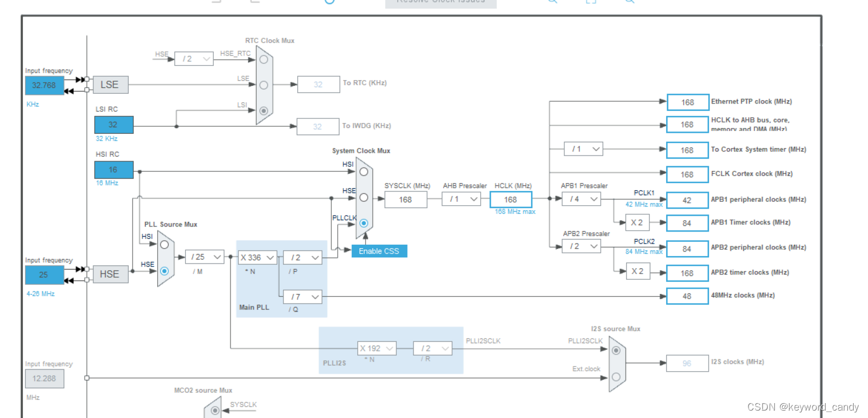The height and width of the screenshot is (418, 868).
Task: Open the Cortex System timer /1 dropdown
Action: click(x=583, y=149)
